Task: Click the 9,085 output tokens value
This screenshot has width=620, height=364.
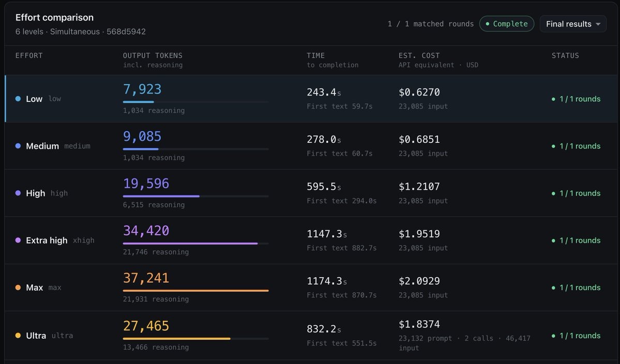Action: (142, 136)
